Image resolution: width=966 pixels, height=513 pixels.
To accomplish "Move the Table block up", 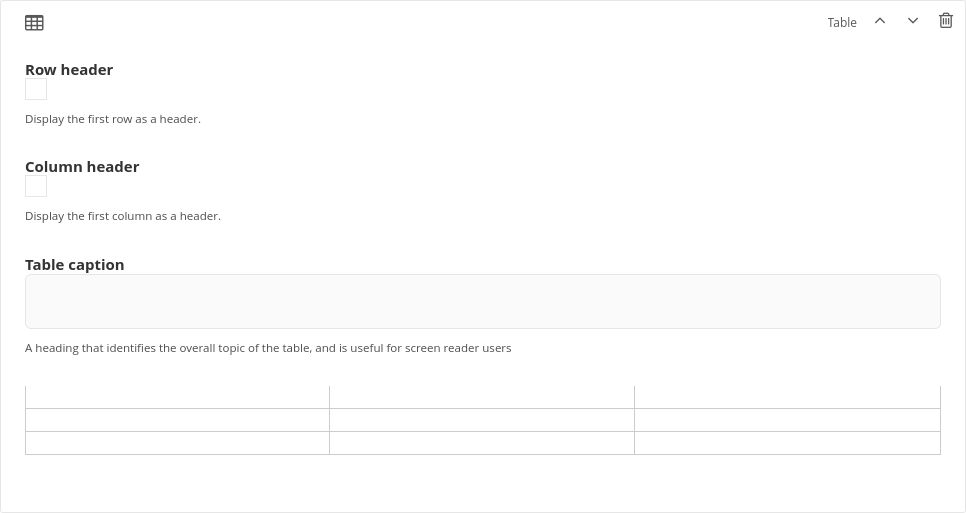I will pos(880,21).
